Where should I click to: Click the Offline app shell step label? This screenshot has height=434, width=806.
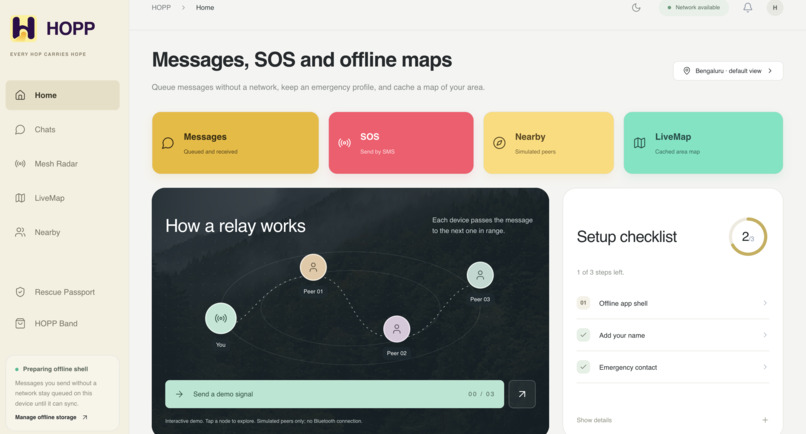coord(623,303)
